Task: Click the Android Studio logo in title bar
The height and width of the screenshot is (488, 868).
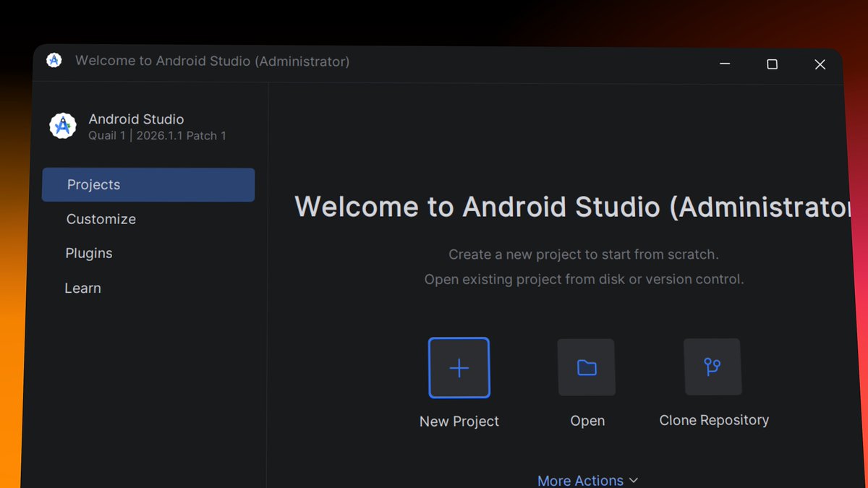Action: [x=54, y=61]
